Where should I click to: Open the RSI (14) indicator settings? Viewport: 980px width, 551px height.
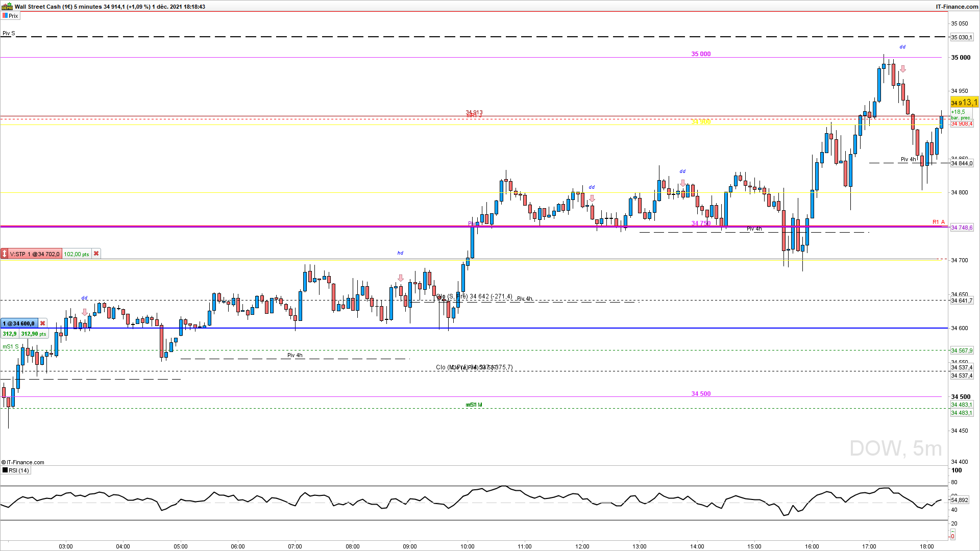pyautogui.click(x=19, y=470)
